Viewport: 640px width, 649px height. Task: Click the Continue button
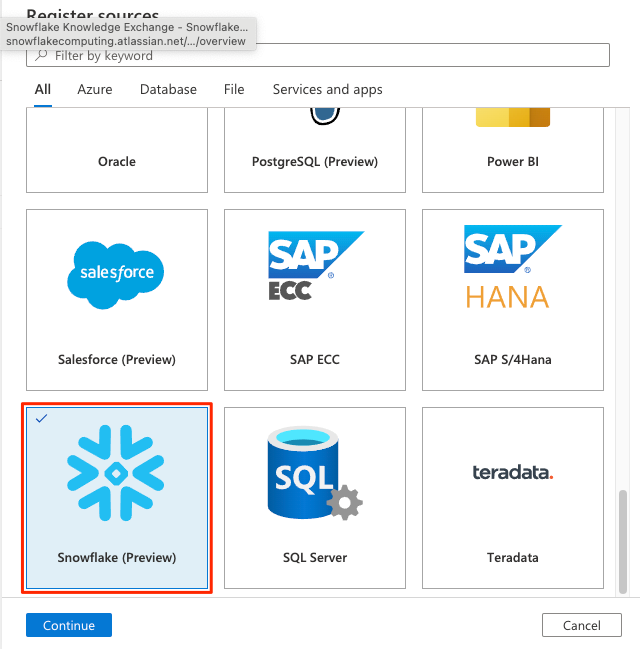[x=69, y=625]
